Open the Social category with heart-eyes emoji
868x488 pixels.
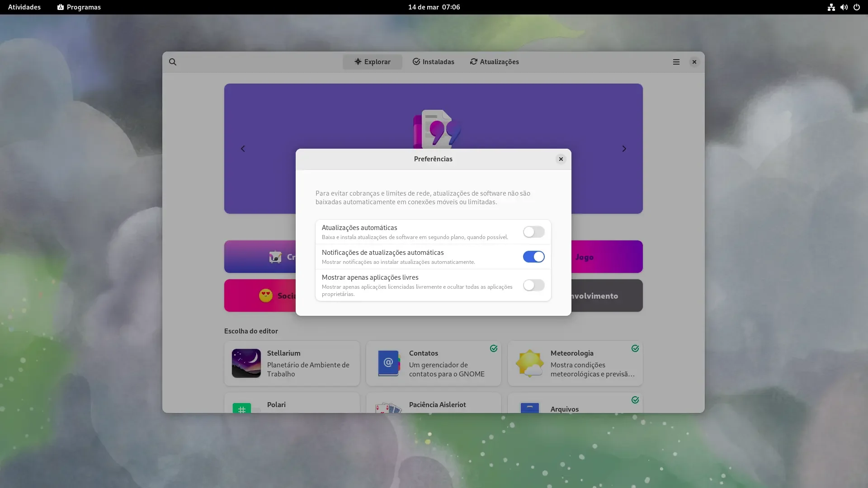pos(260,296)
